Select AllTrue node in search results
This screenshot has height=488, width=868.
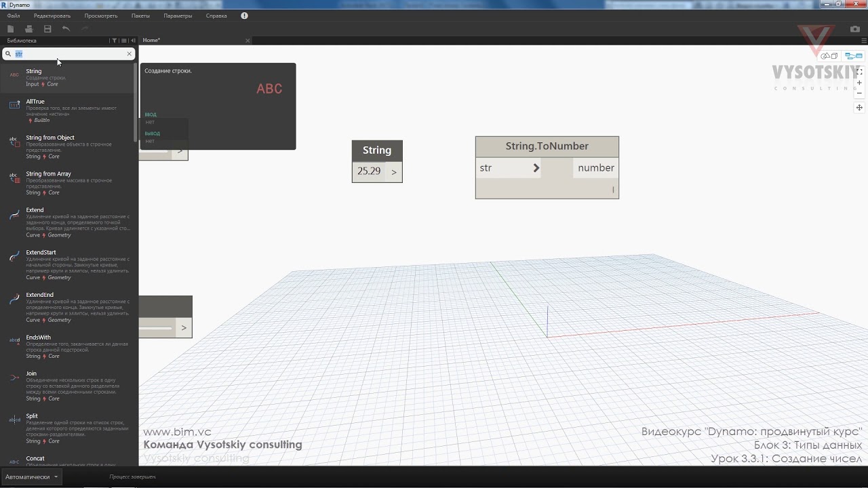click(68, 110)
